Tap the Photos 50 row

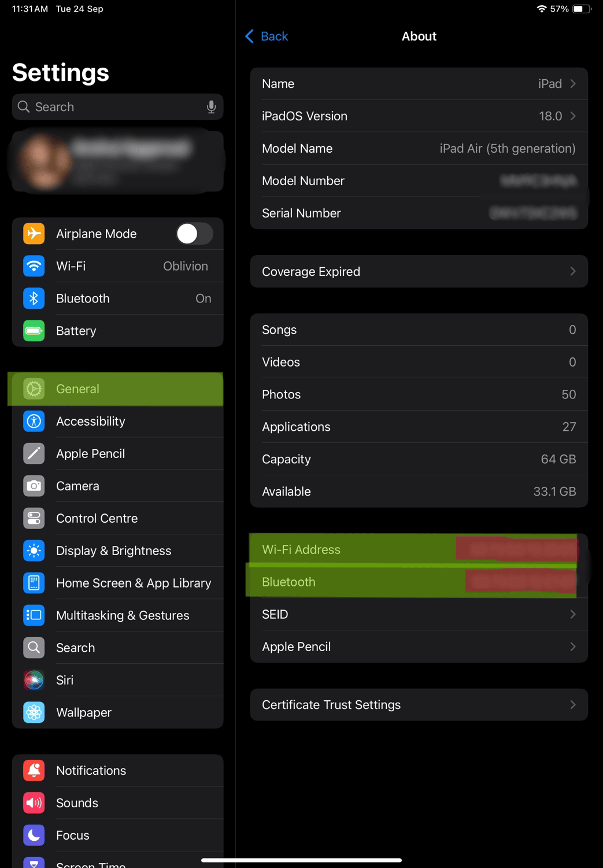pos(419,394)
